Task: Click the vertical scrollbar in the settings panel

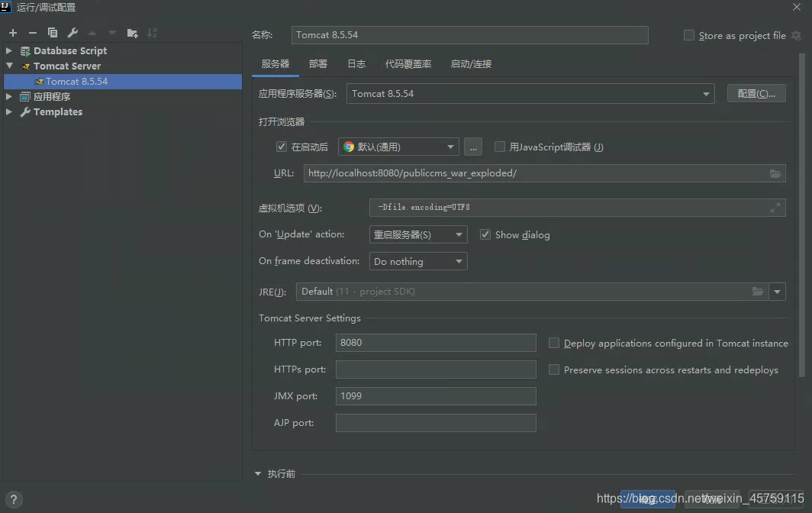Action: pyautogui.click(x=802, y=215)
